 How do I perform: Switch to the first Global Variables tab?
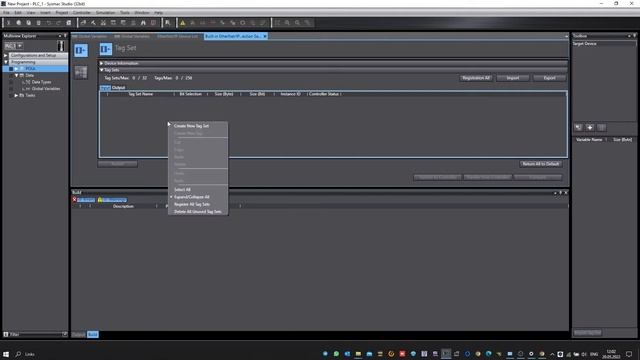tap(90, 36)
